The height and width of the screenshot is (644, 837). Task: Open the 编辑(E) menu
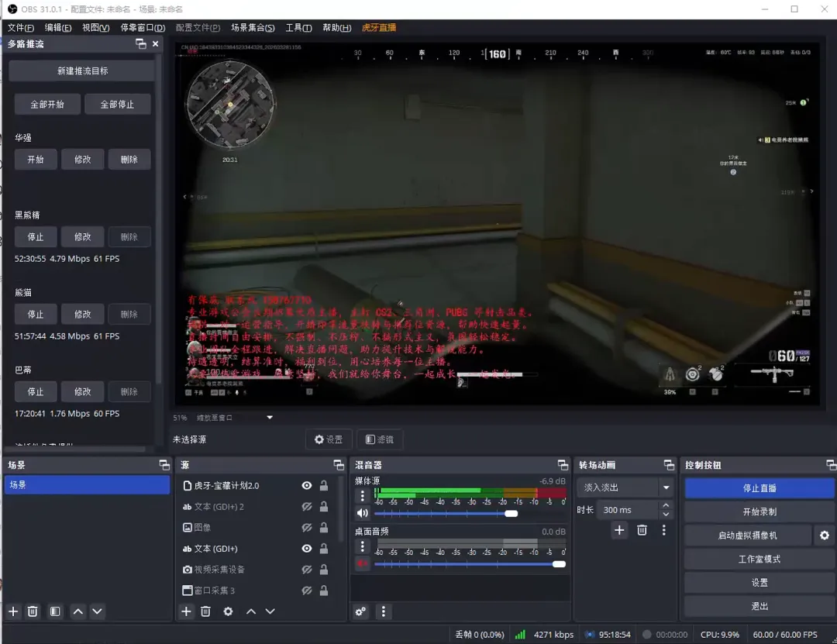pos(58,28)
